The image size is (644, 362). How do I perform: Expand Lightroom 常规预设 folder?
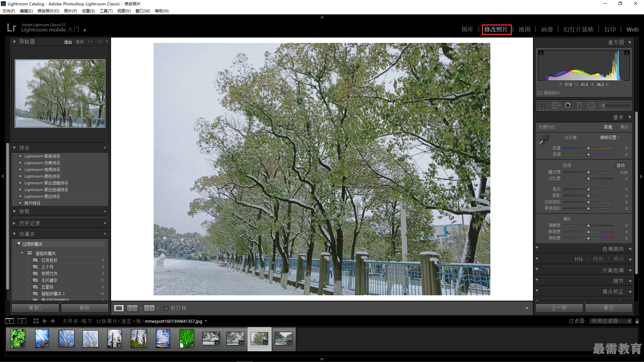[20, 156]
